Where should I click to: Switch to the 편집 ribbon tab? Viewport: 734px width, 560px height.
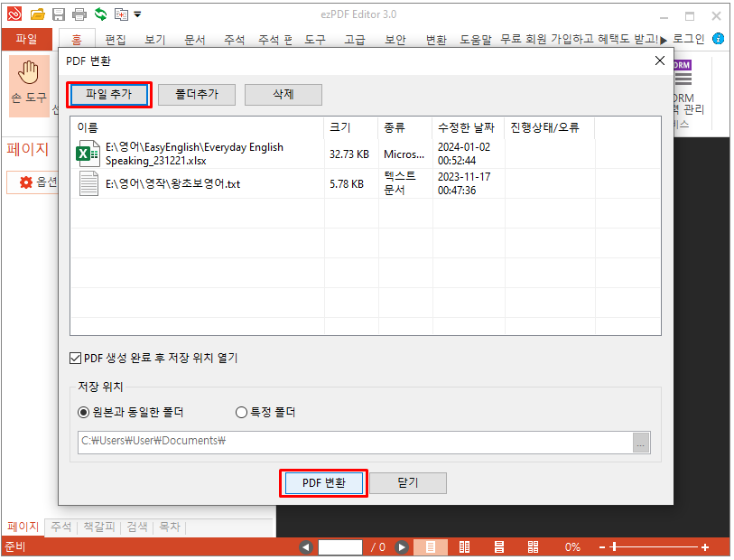[x=116, y=40]
